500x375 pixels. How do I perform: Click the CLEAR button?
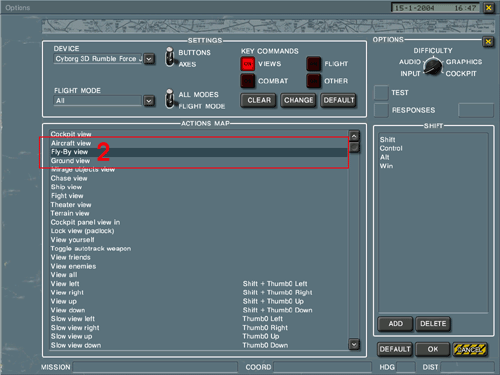tap(259, 100)
